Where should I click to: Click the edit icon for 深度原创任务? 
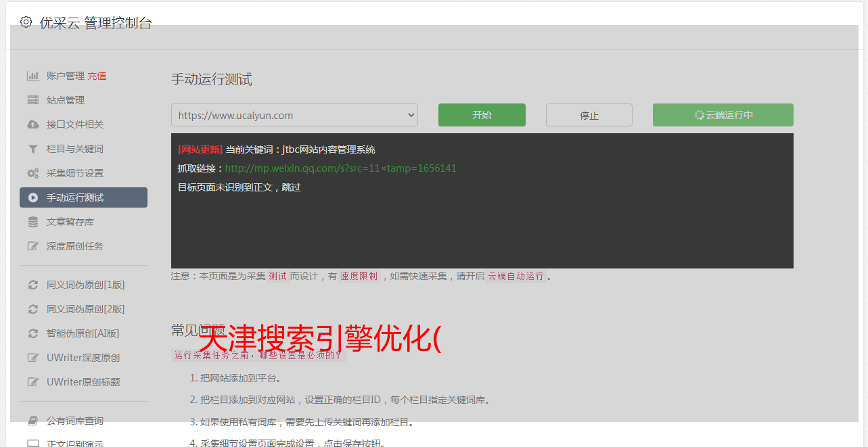click(32, 246)
